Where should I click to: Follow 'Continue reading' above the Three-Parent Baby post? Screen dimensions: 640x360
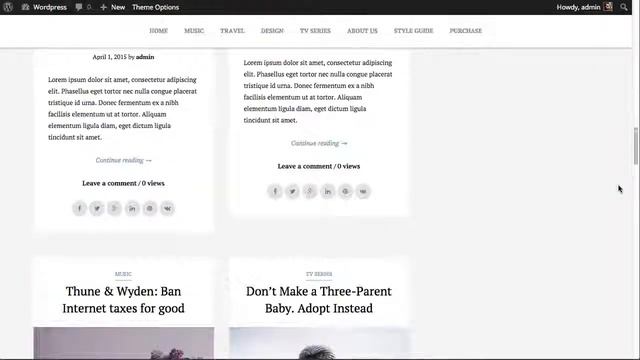click(319, 143)
